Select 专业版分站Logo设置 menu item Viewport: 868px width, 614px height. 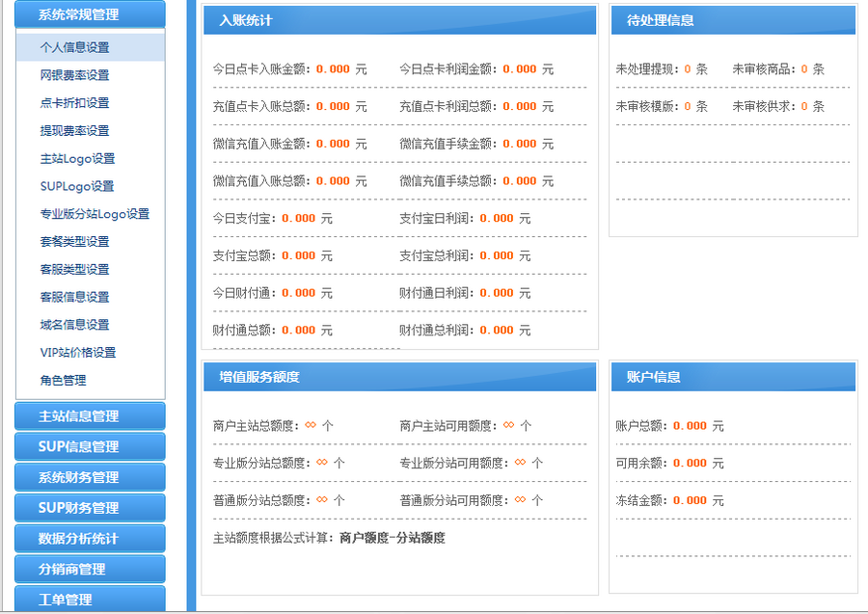(95, 214)
